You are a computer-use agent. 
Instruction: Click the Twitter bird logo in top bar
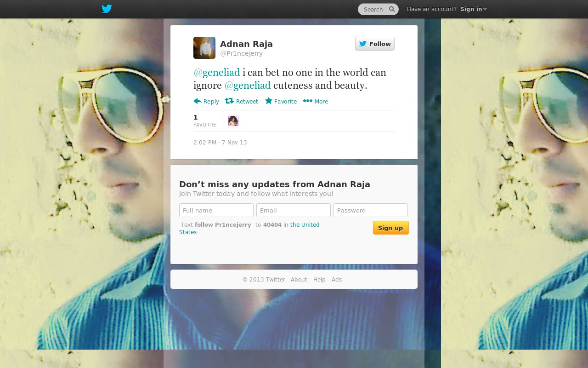point(107,9)
